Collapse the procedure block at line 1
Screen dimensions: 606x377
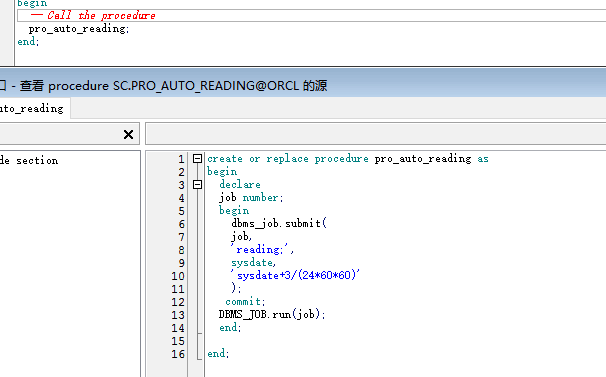(197, 159)
